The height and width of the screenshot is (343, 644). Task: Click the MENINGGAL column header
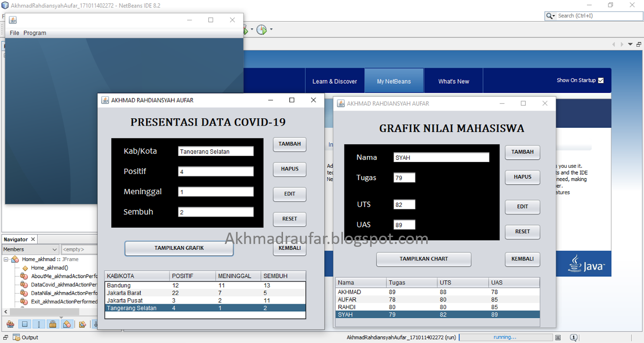click(238, 276)
